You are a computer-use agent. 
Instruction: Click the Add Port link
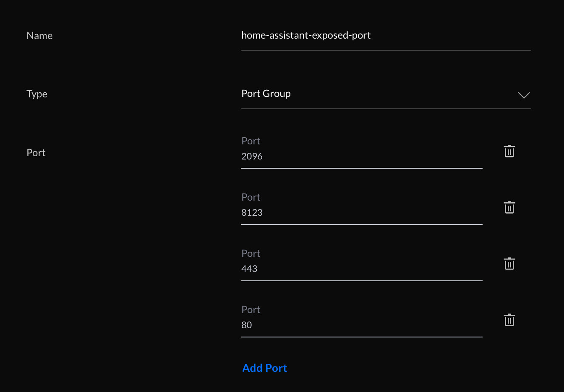(265, 368)
